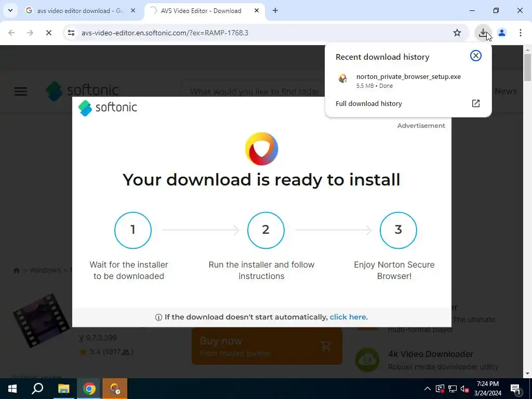Open the News menu item
Viewport: 532px width, 399px height.
click(x=506, y=91)
